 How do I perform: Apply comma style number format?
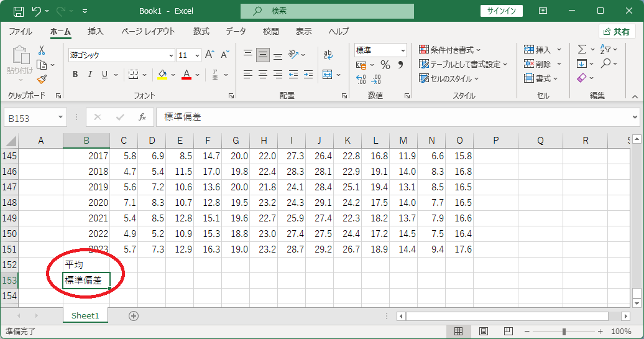point(400,65)
